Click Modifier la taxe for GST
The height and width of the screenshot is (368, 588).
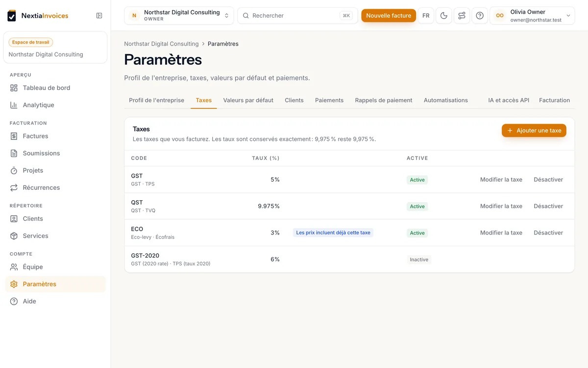(501, 180)
